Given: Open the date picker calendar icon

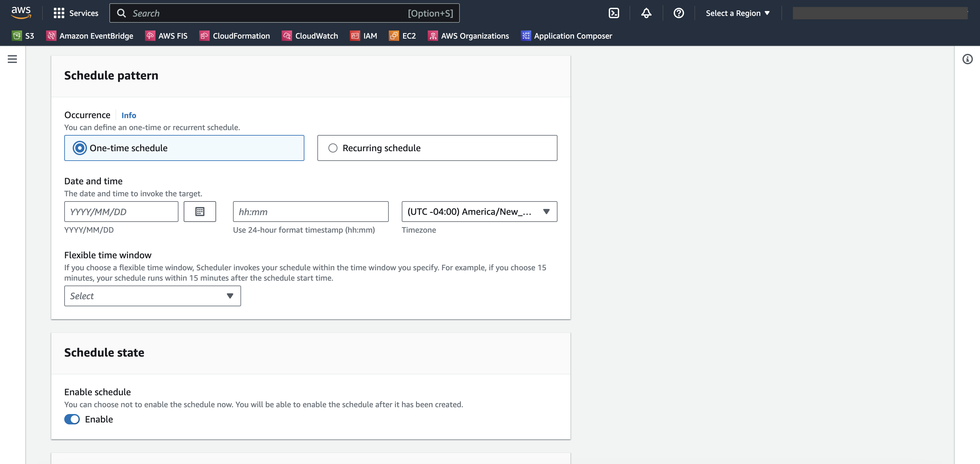Looking at the screenshot, I should pos(200,212).
